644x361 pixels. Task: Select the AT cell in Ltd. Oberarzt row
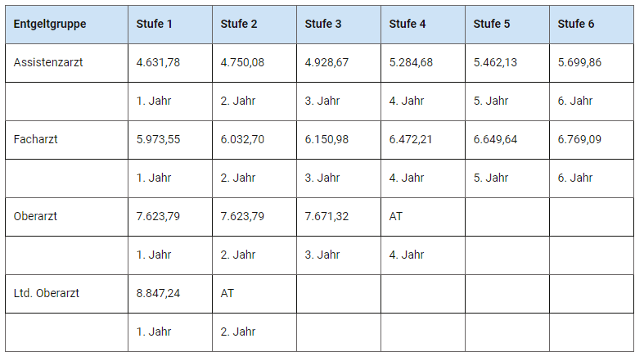[x=227, y=293]
